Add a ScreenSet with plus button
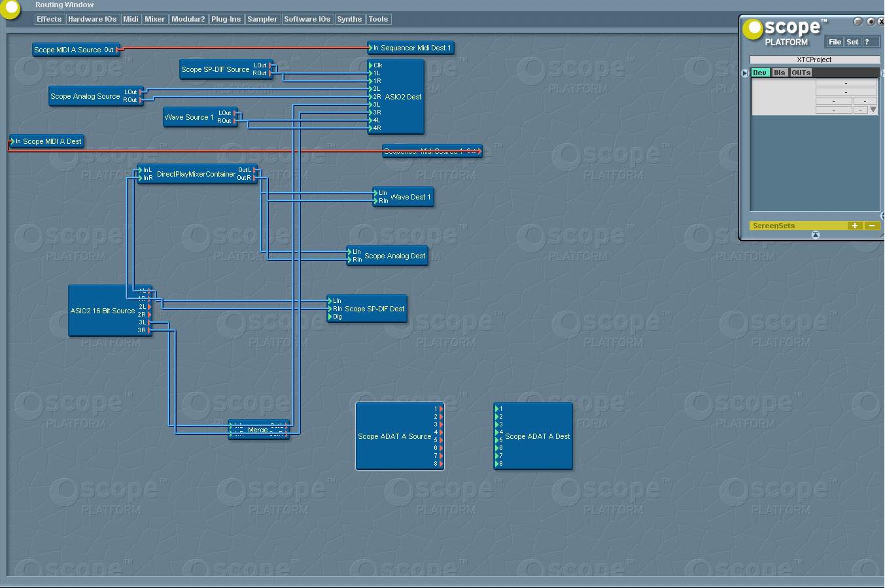 pos(854,226)
